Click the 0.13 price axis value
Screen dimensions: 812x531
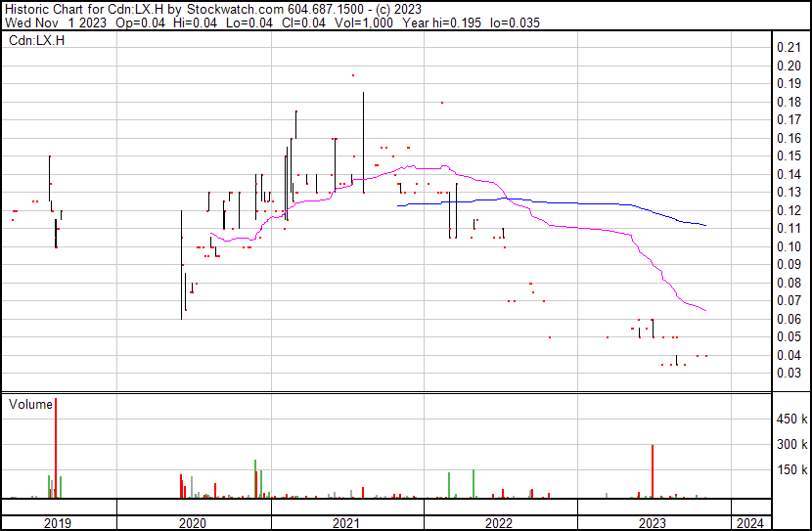click(789, 192)
